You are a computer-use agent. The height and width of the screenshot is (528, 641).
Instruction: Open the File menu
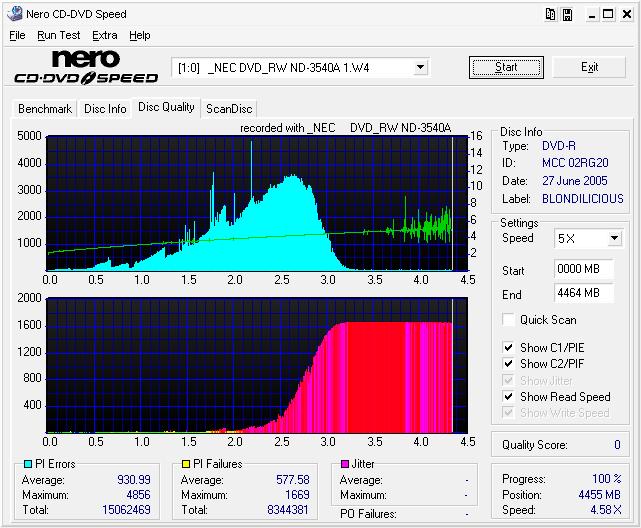click(17, 36)
